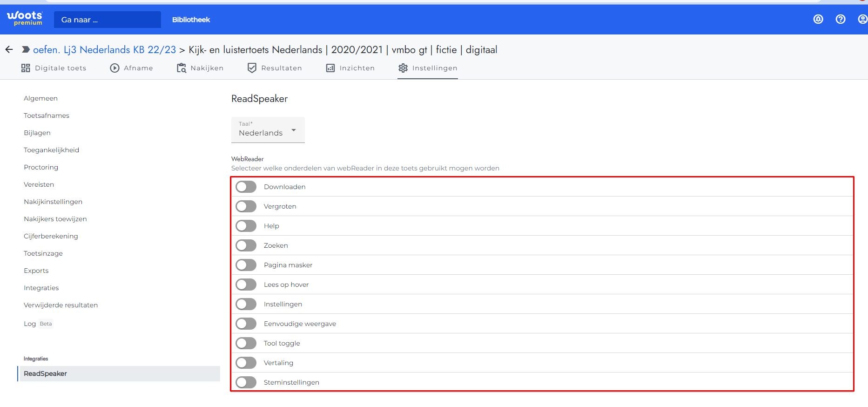This screenshot has height=407, width=868.
Task: Switch on the Vertaling toggle
Action: pos(246,363)
